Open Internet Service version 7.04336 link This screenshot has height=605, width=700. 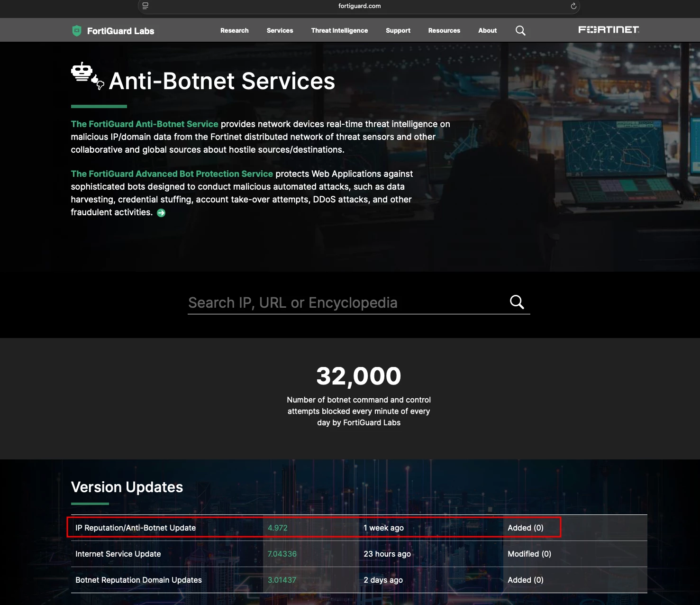[282, 554]
